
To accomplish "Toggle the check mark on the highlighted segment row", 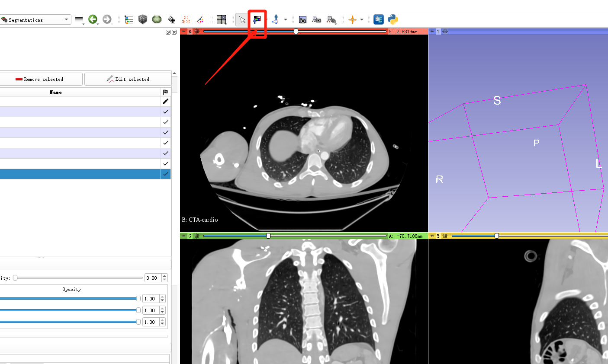I will 165,174.
